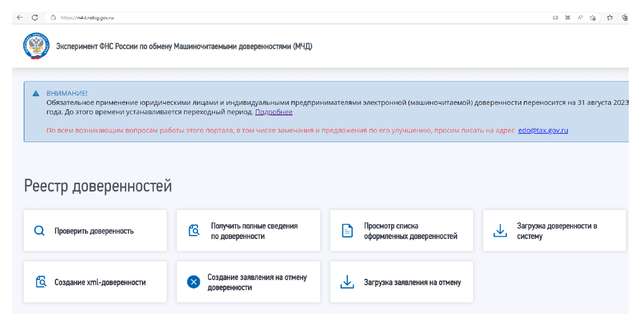Open Проверить доверенность tile
The width and height of the screenshot is (644, 323).
pyautogui.click(x=94, y=231)
